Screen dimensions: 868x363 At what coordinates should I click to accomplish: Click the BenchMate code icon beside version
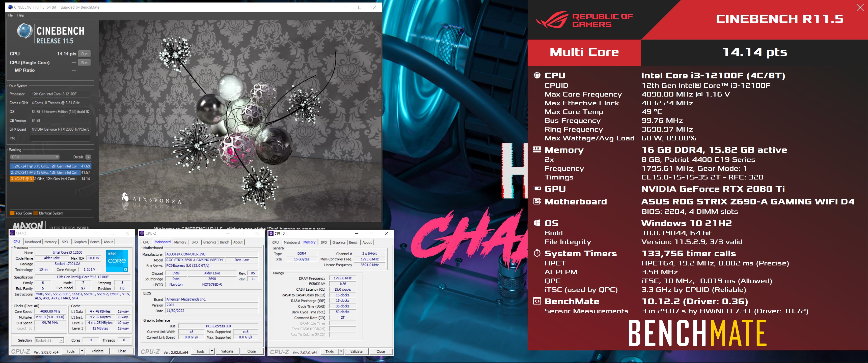(x=537, y=301)
